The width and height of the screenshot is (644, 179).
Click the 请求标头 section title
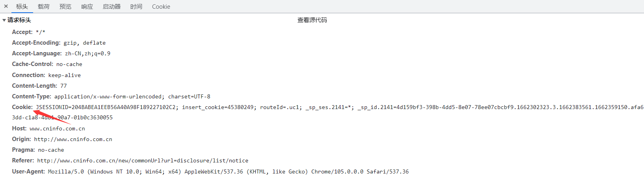coord(19,20)
